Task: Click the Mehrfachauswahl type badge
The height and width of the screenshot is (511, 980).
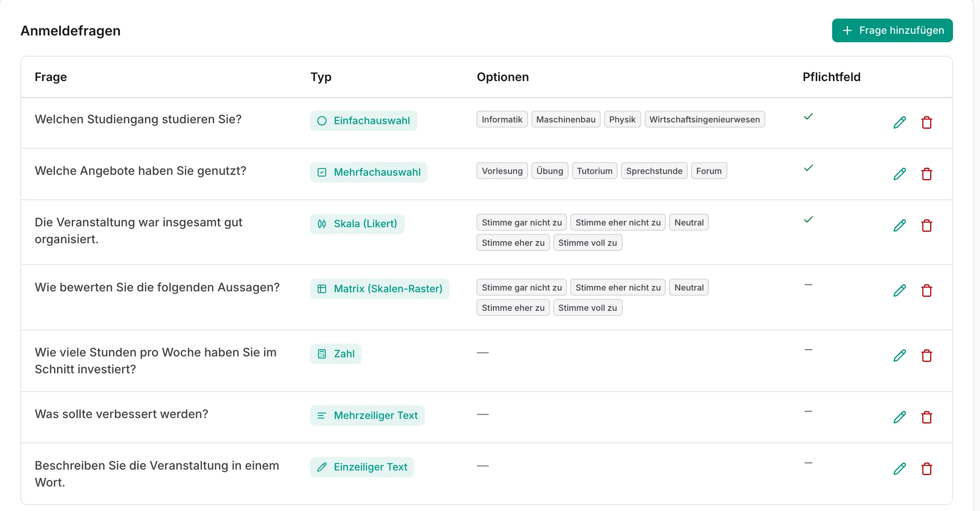Action: 368,172
